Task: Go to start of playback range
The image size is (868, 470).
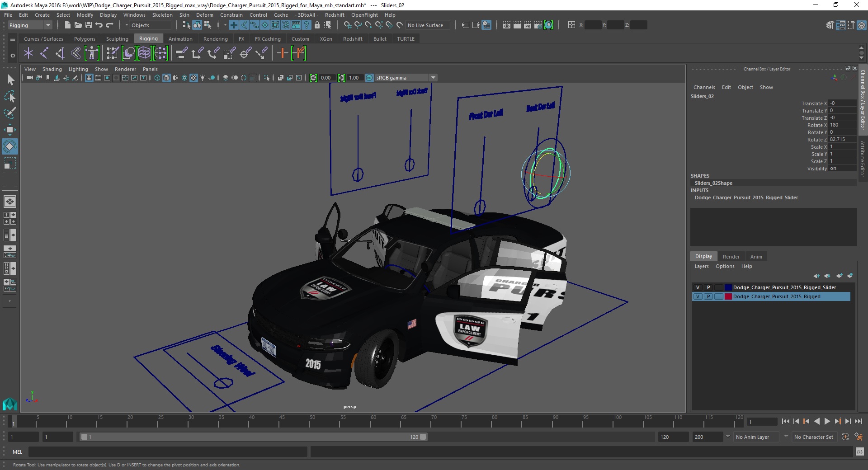Action: pos(785,421)
